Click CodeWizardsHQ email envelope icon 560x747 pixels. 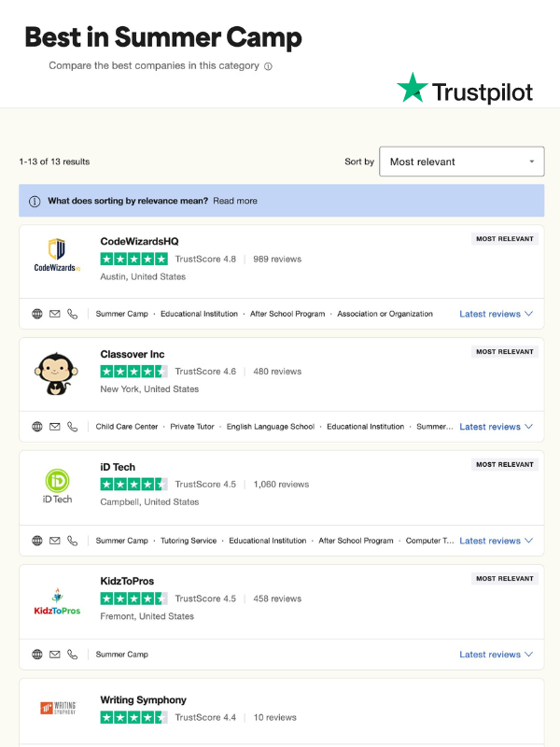tap(55, 314)
